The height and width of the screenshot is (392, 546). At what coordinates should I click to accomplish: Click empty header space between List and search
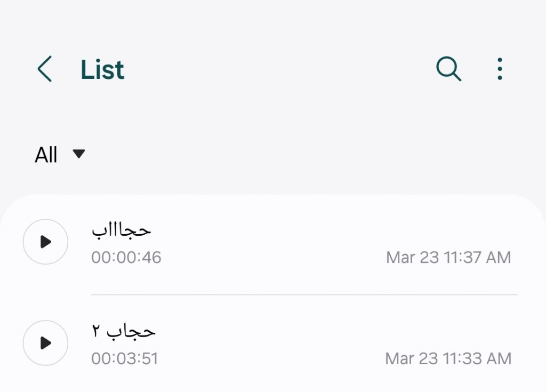pos(277,70)
